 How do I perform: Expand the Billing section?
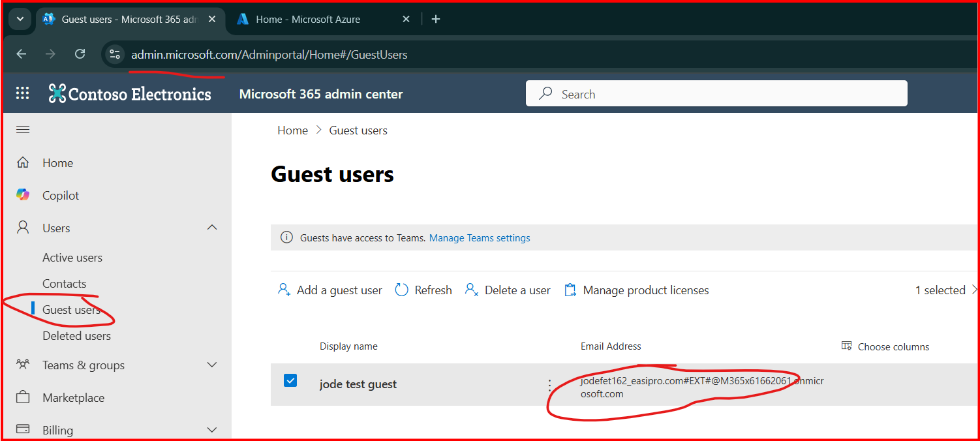click(x=212, y=430)
